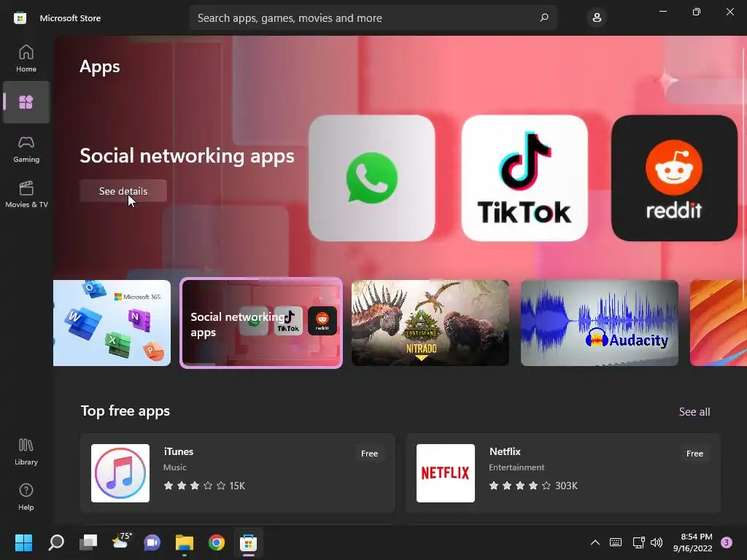Open Task View on taskbar
747x560 pixels.
tap(88, 542)
